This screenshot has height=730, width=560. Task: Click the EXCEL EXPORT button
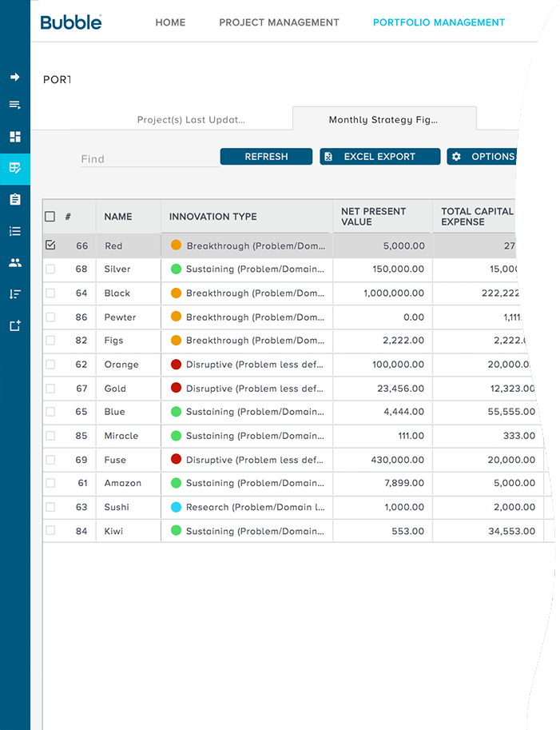(380, 157)
